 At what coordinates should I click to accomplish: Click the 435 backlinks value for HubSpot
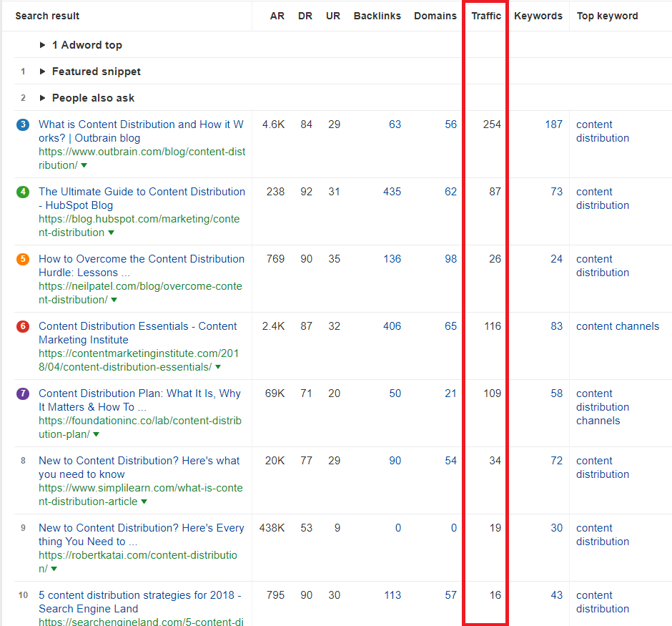point(392,192)
